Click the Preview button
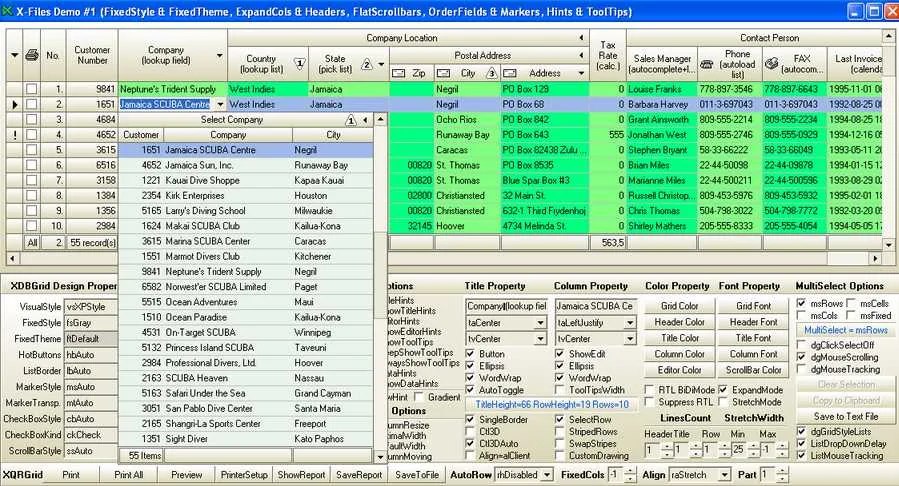Screen dimensions: 899x486 point(186,475)
